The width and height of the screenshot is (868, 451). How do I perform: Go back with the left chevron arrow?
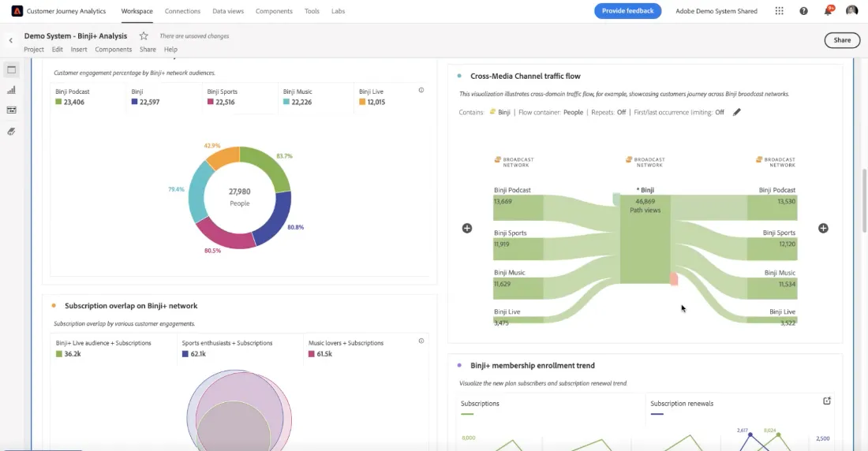coord(10,40)
